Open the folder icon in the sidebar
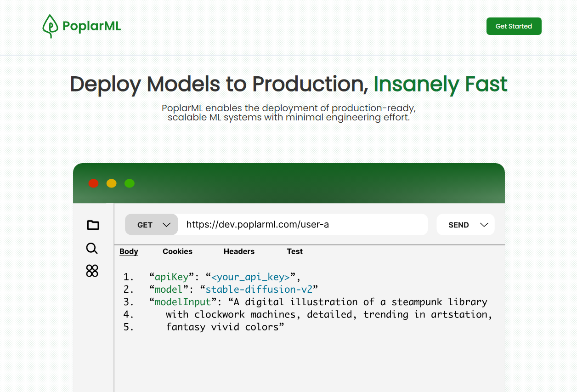The height and width of the screenshot is (392, 577). [x=93, y=225]
